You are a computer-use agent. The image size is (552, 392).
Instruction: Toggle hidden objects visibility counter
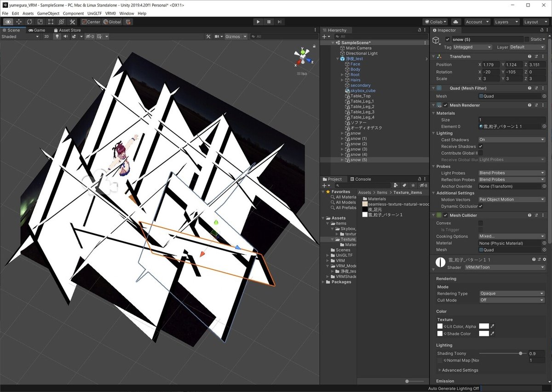click(90, 36)
